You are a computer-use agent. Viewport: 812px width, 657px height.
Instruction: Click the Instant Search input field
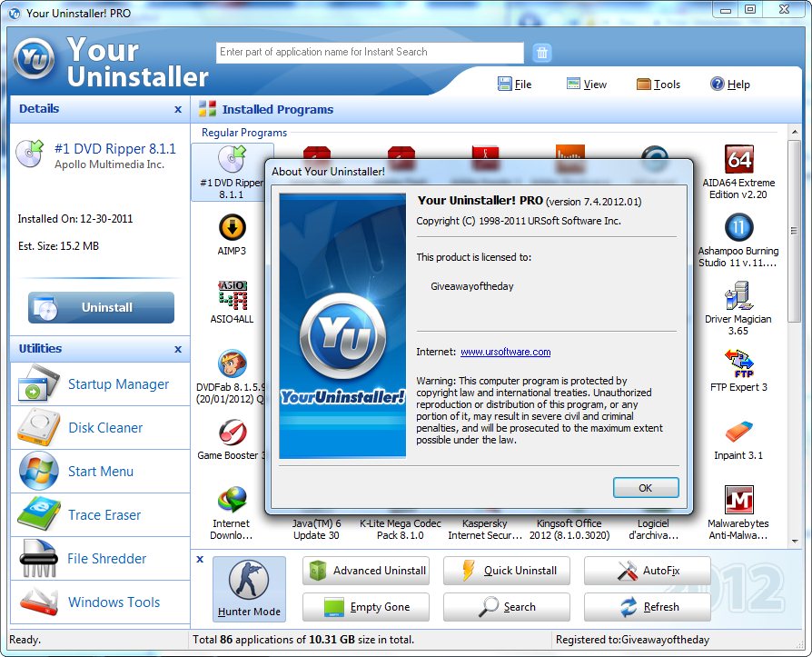pos(370,53)
